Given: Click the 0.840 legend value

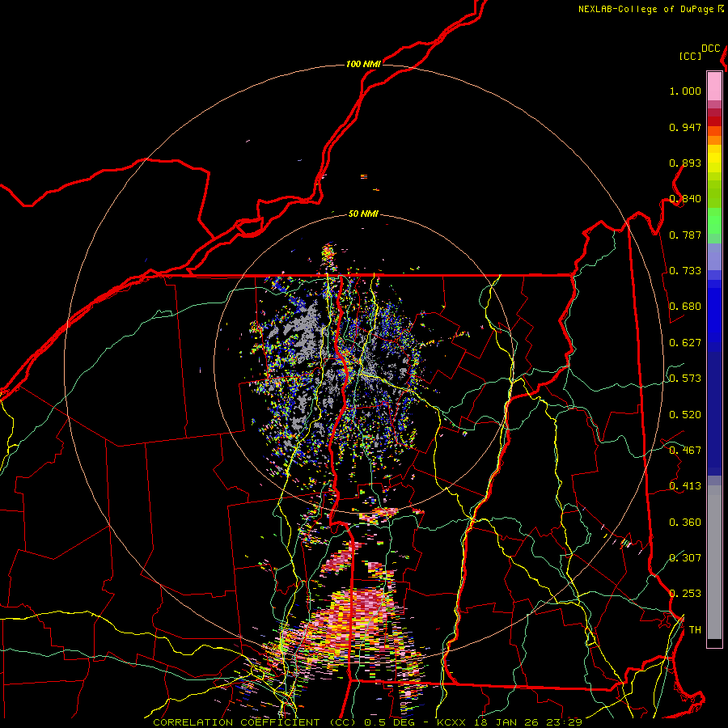Looking at the screenshot, I should (685, 199).
